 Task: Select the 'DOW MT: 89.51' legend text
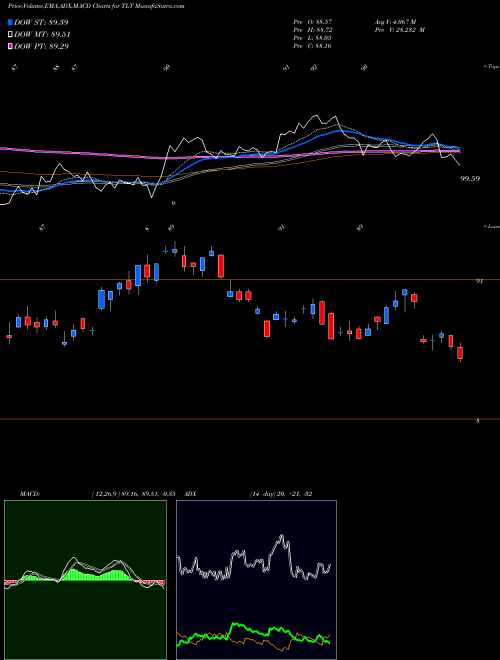pyautogui.click(x=42, y=35)
